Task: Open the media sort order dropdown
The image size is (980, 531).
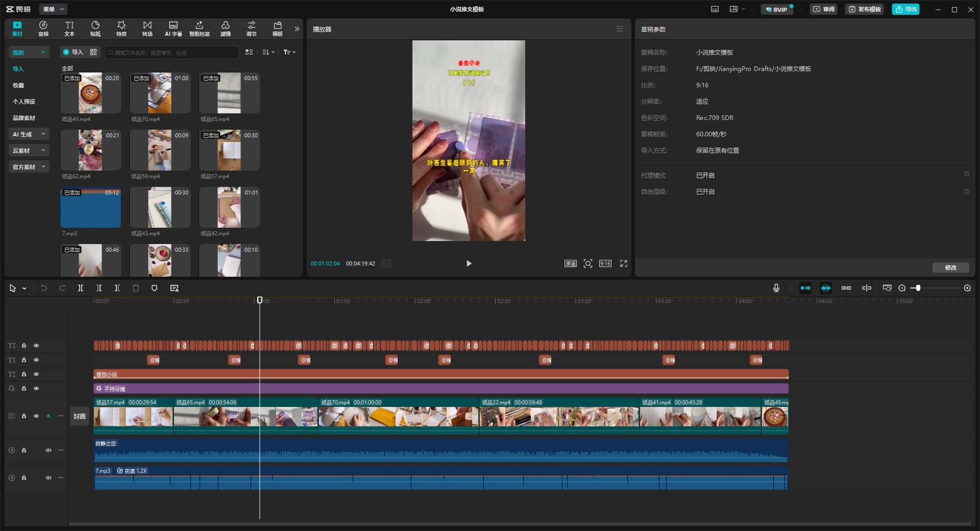Action: pyautogui.click(x=268, y=52)
